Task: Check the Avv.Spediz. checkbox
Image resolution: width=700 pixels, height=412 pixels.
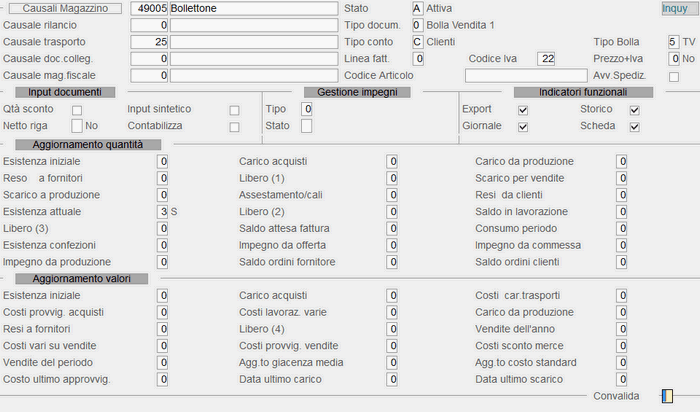Action: click(x=674, y=77)
